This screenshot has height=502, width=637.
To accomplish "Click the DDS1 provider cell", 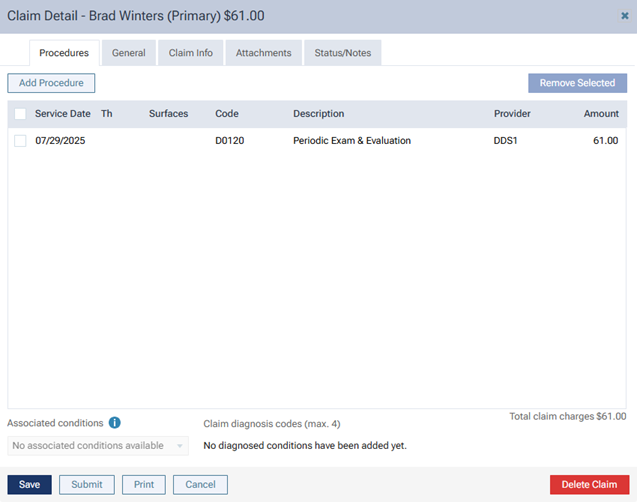I will pyautogui.click(x=505, y=141).
